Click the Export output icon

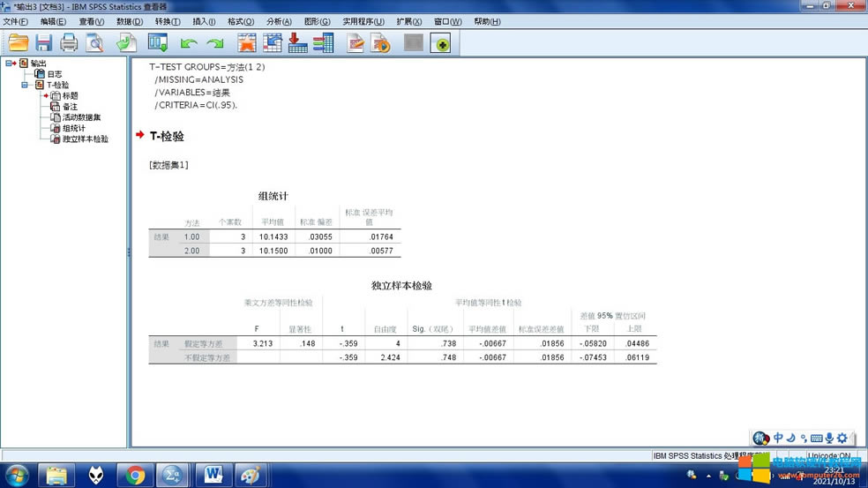tap(126, 42)
